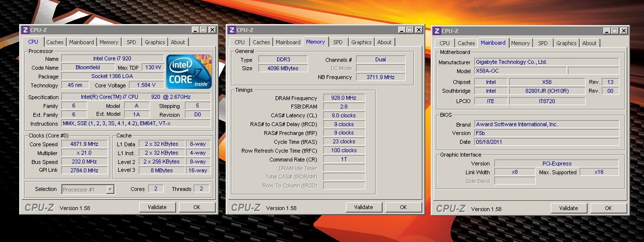This screenshot has width=644, height=242.
Task: Click the Intel Core i7 logo badge
Action: tap(189, 71)
